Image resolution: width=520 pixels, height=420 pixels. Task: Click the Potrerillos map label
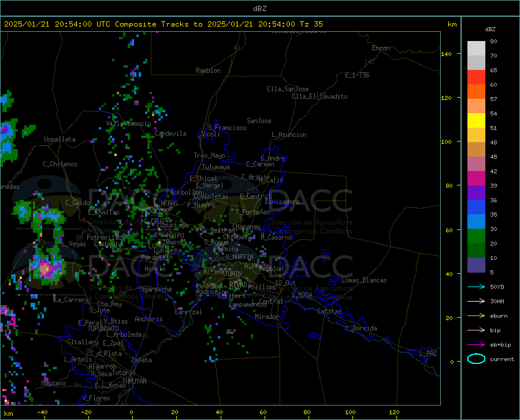click(x=106, y=237)
